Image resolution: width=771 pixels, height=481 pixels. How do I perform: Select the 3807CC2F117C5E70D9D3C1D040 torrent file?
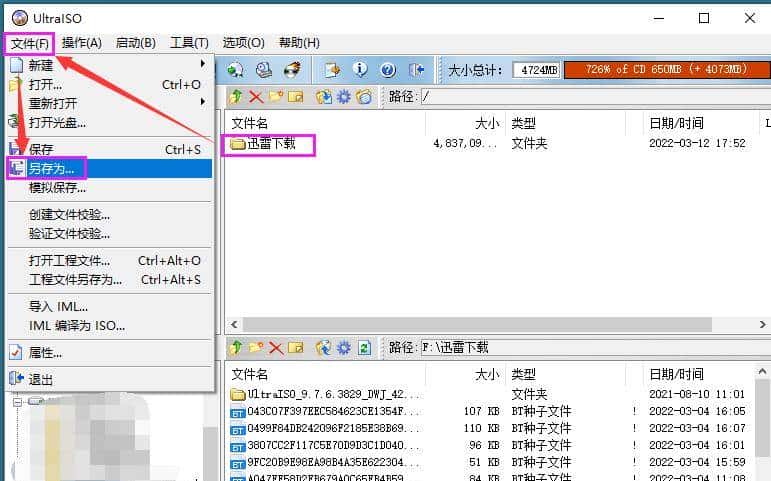click(325, 446)
